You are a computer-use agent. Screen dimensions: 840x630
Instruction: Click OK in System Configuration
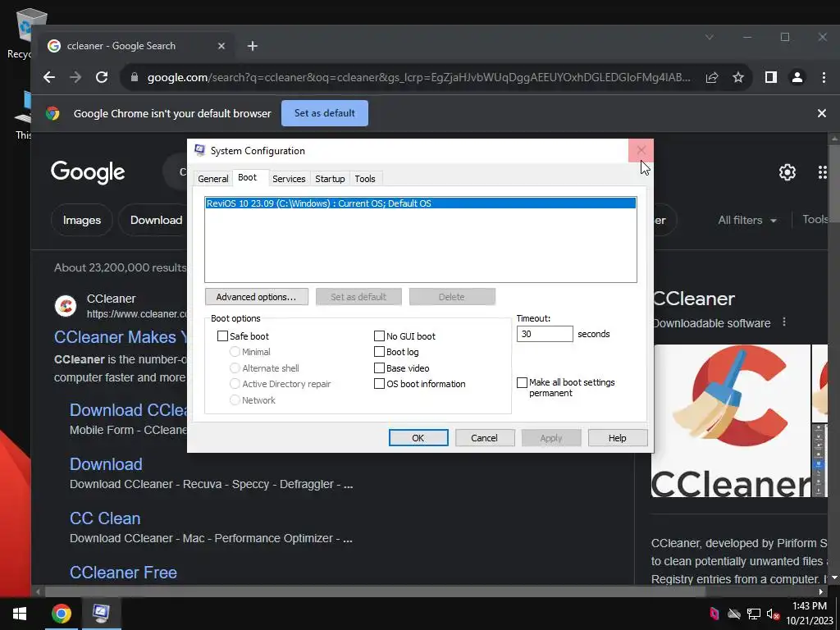coord(418,438)
